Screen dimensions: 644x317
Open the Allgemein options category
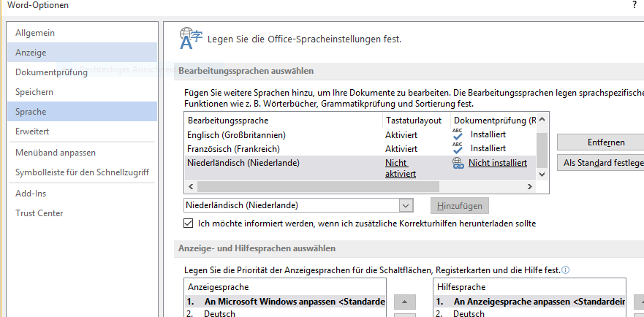82,33
